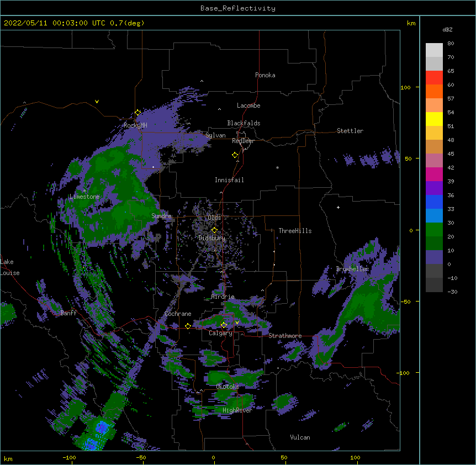This screenshot has height=465, width=476.
Task: Click the Olds city label
Action: pyautogui.click(x=214, y=218)
